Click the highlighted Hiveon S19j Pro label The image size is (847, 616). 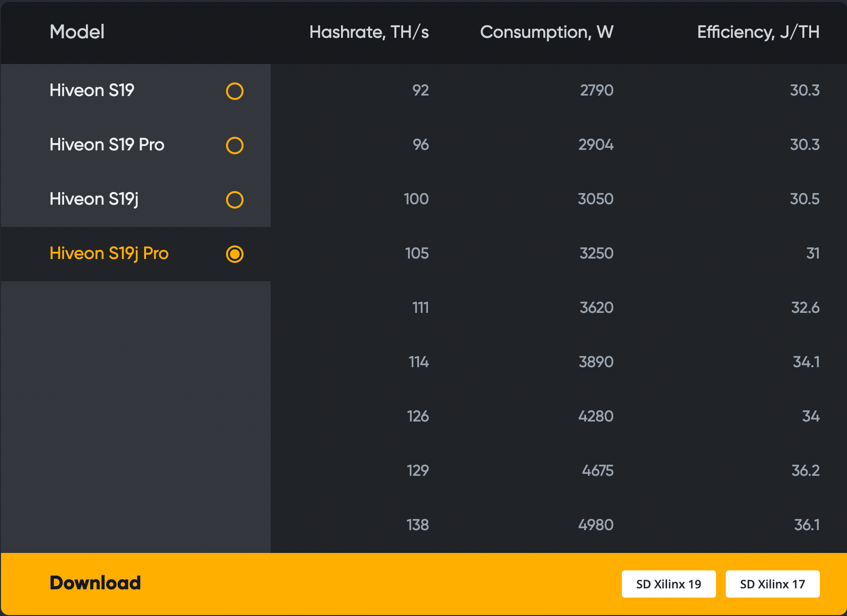click(x=109, y=254)
